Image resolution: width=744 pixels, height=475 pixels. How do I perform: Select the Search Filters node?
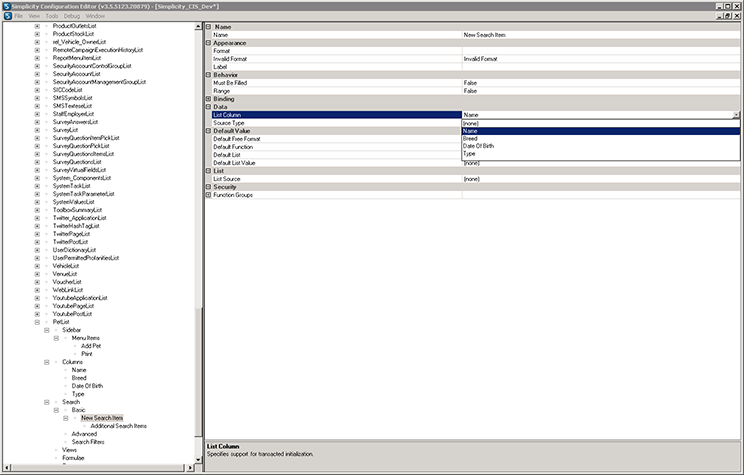pyautogui.click(x=88, y=442)
